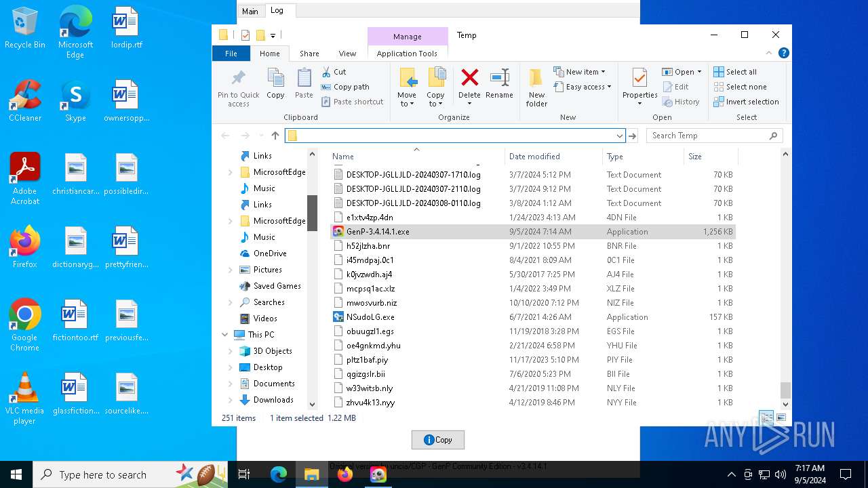Viewport: 868px width, 488px height.
Task: Click the address bar field
Action: pos(454,136)
